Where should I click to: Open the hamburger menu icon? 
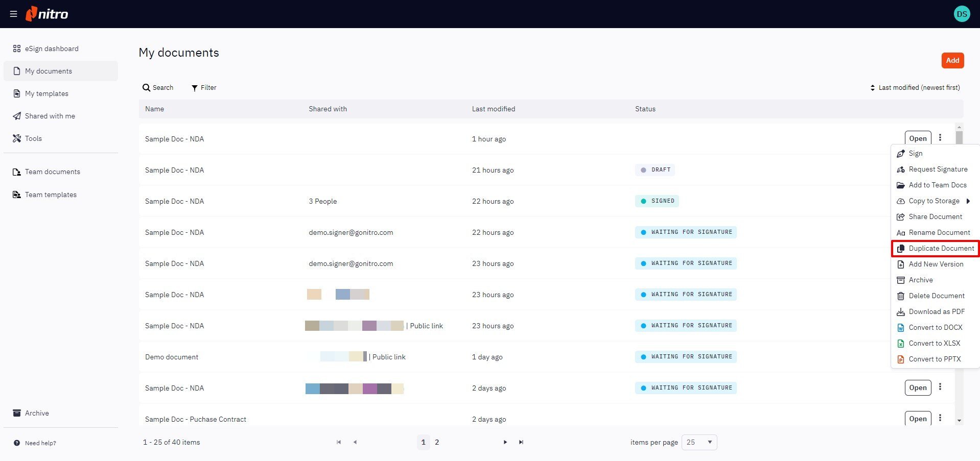[x=13, y=14]
